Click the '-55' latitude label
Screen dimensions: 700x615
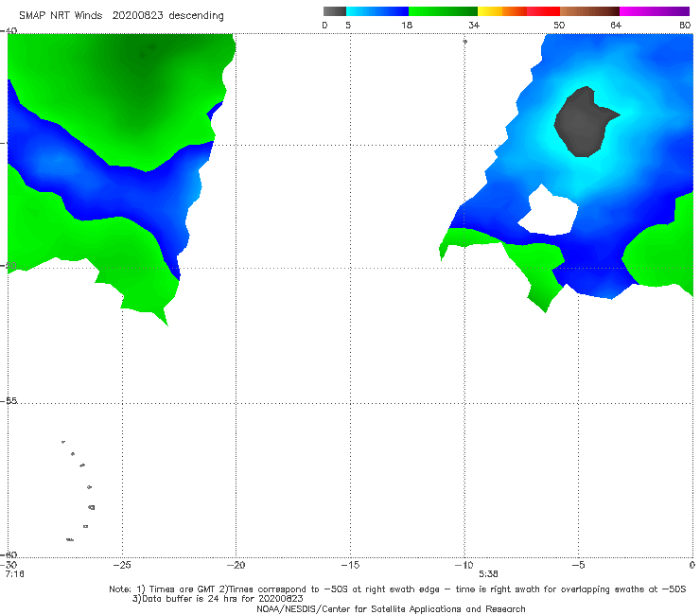click(9, 400)
